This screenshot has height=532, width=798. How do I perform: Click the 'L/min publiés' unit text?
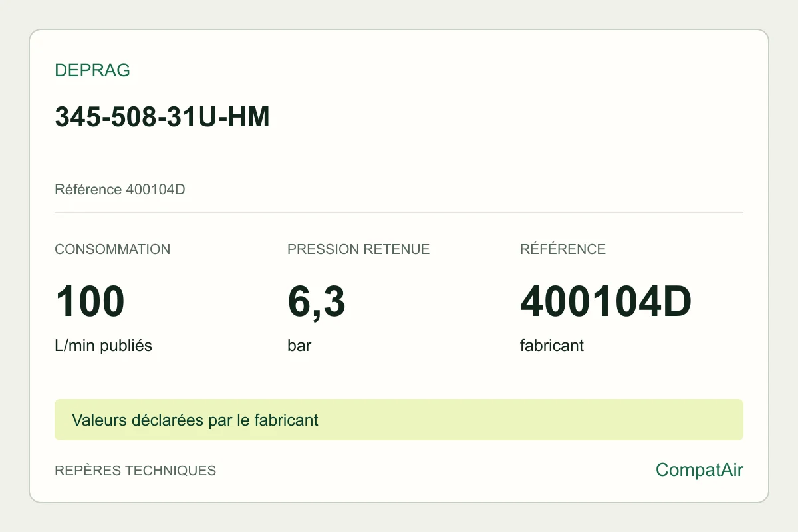point(103,346)
